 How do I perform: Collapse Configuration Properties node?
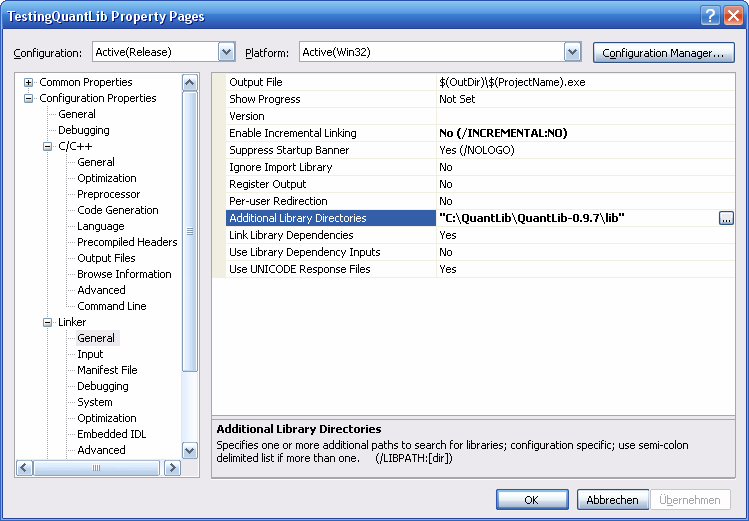tap(28, 98)
